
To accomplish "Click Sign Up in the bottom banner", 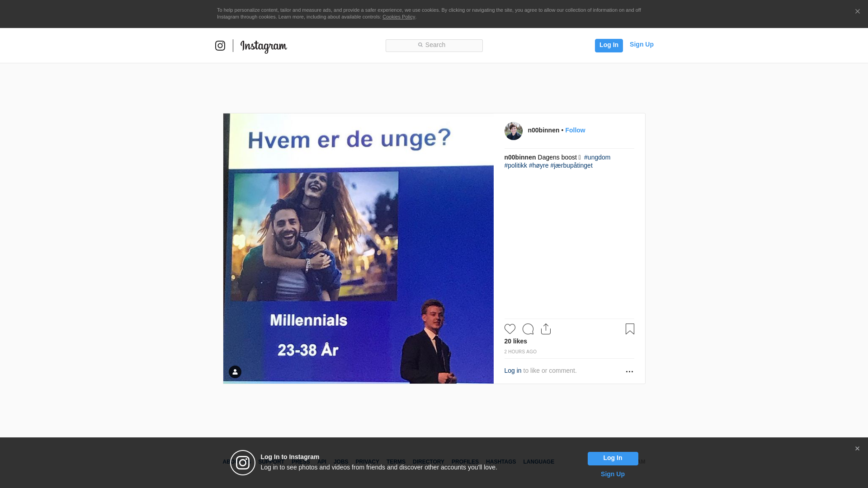I will (613, 474).
